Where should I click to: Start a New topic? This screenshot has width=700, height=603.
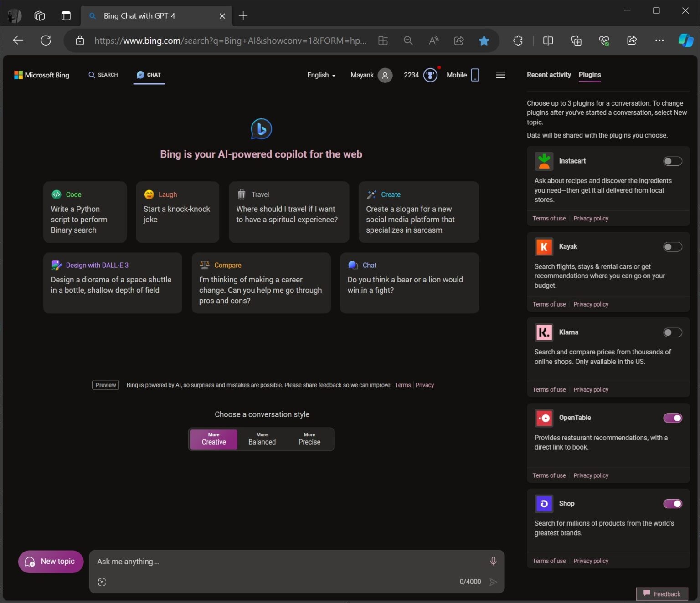click(x=51, y=561)
